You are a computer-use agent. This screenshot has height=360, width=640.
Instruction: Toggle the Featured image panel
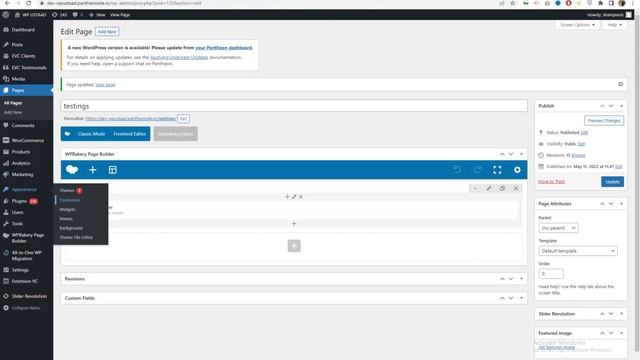(621, 333)
